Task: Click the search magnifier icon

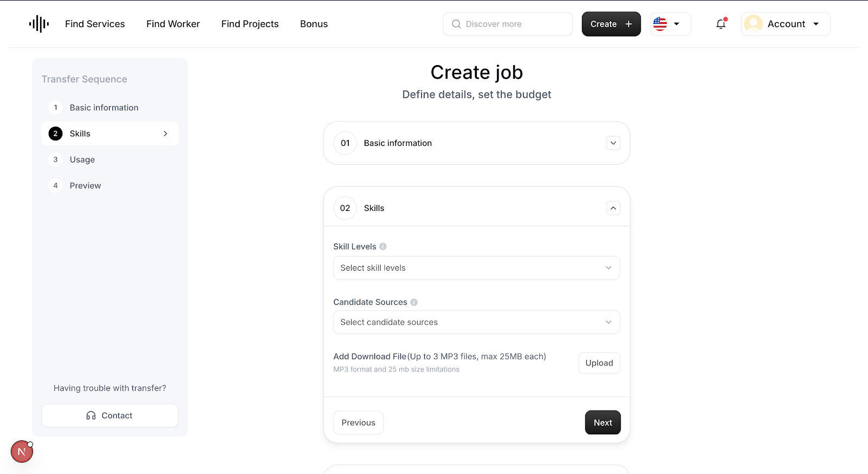Action: coord(456,24)
